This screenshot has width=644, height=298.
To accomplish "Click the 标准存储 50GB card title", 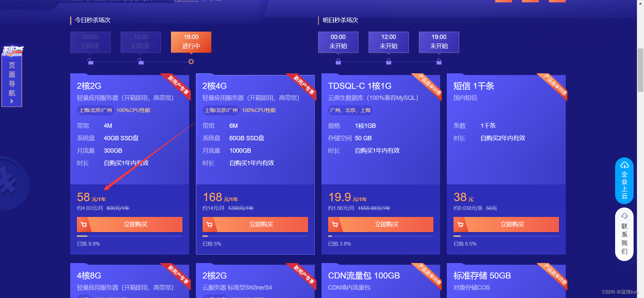I will coord(482,276).
